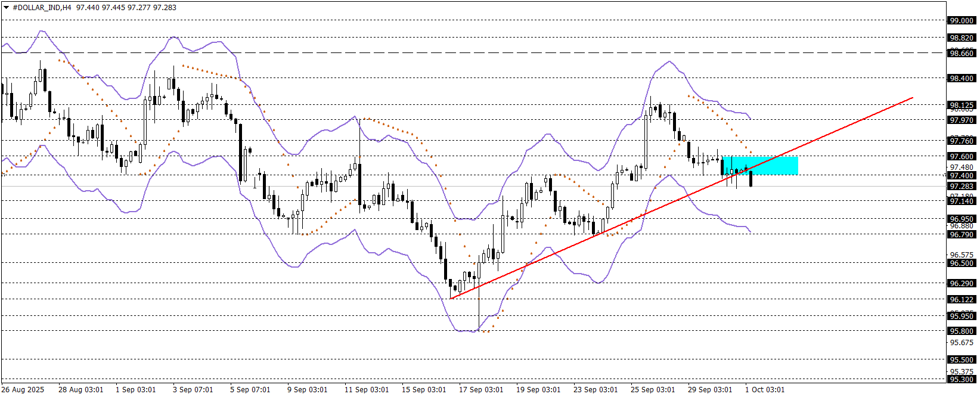Click the 97.600 price level label
The width and height of the screenshot is (980, 397).
[961, 156]
